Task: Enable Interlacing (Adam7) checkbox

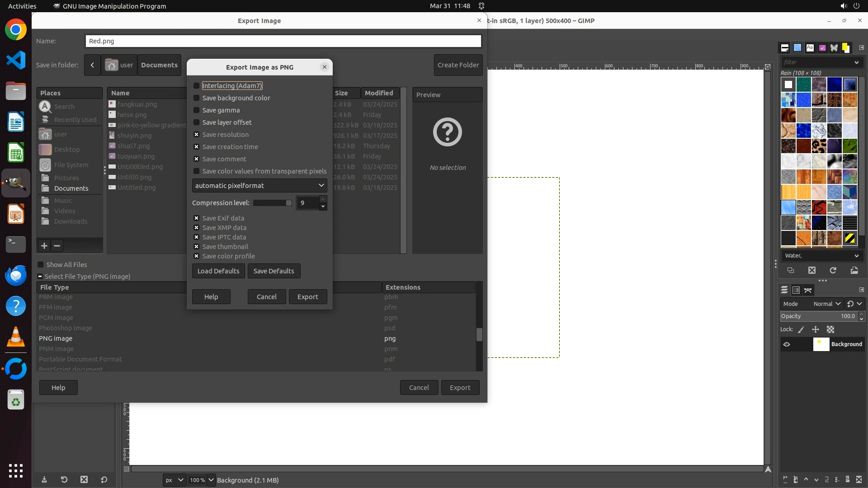Action: pyautogui.click(x=196, y=86)
